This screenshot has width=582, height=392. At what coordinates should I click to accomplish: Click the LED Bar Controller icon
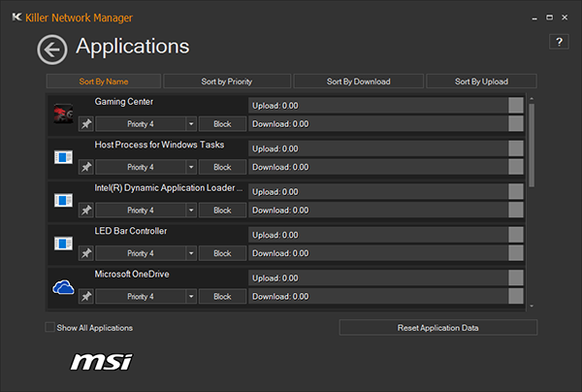click(x=63, y=244)
